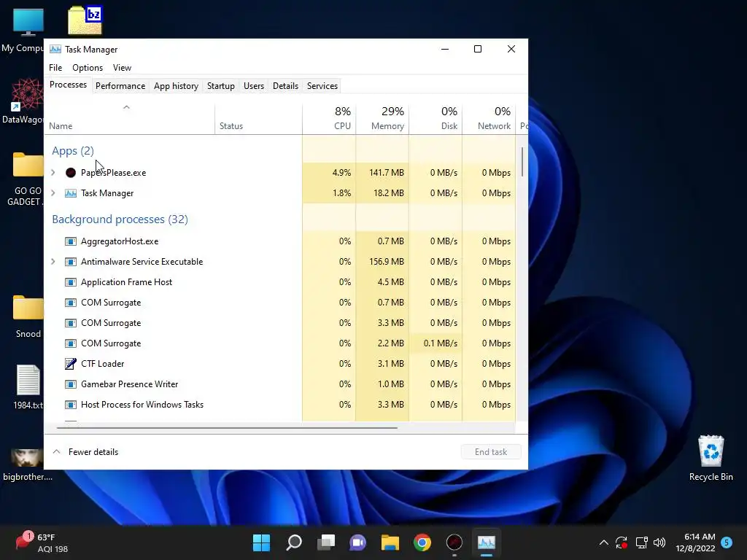Open the Chat app on taskbar
747x560 pixels.
[357, 542]
